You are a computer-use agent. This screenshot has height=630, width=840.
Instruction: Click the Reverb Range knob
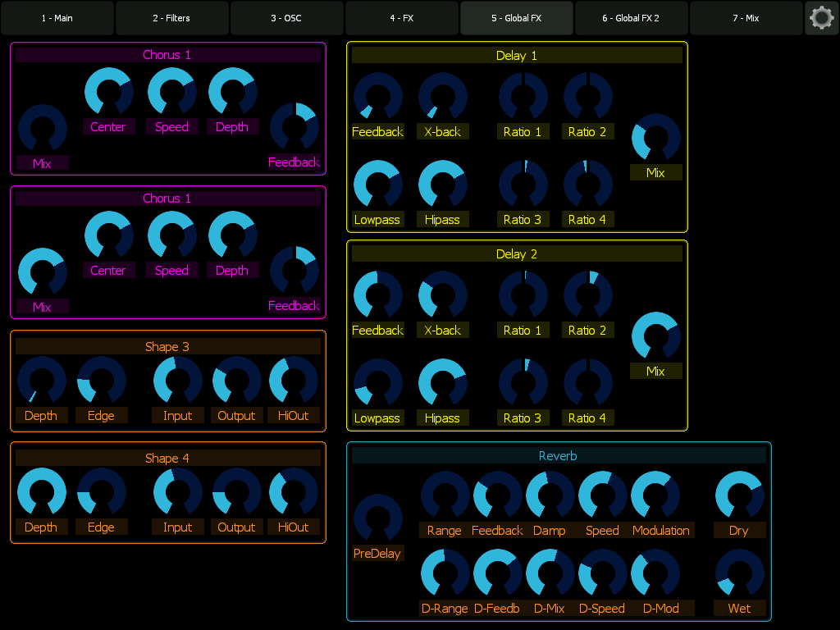pyautogui.click(x=445, y=495)
